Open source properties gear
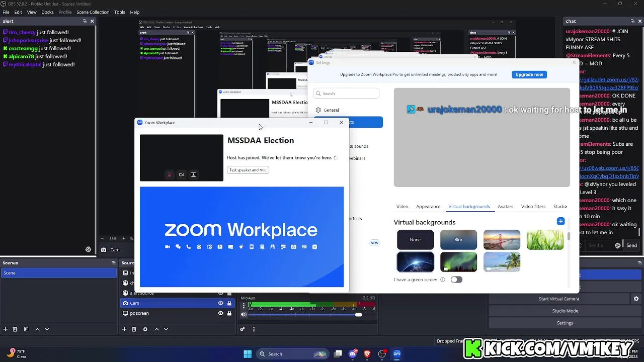The image size is (644, 362). coord(145,329)
